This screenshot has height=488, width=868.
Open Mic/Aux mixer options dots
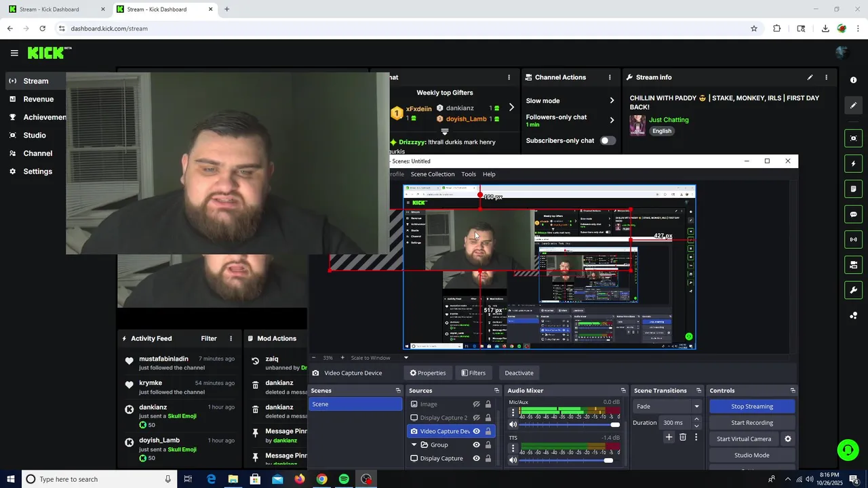pos(513,412)
